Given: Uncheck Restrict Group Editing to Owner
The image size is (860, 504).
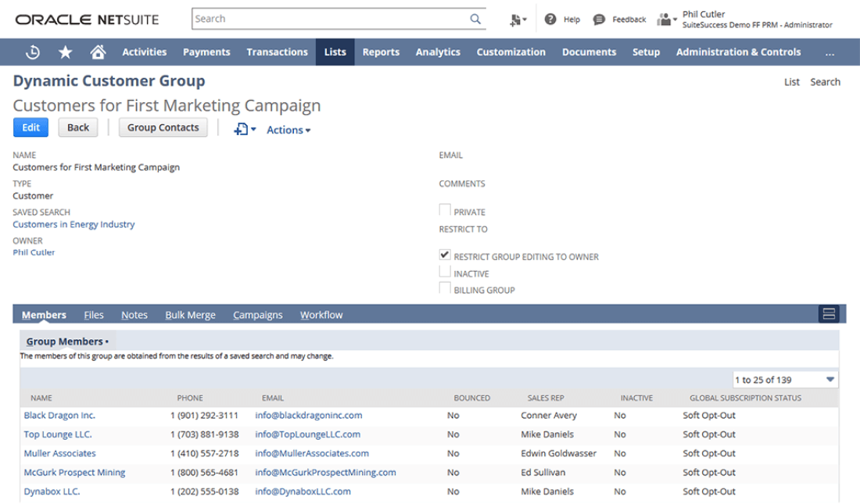Looking at the screenshot, I should pos(445,255).
